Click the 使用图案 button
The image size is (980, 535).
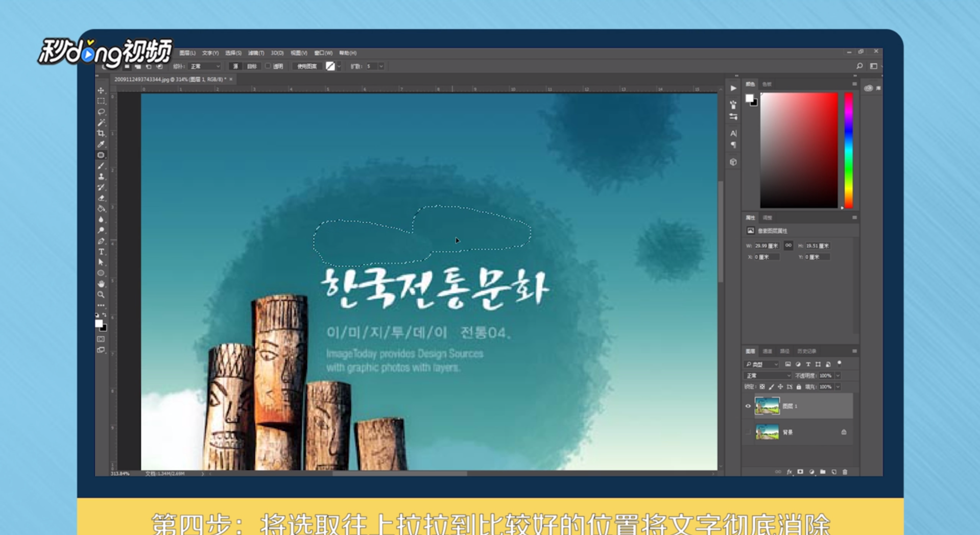click(307, 66)
